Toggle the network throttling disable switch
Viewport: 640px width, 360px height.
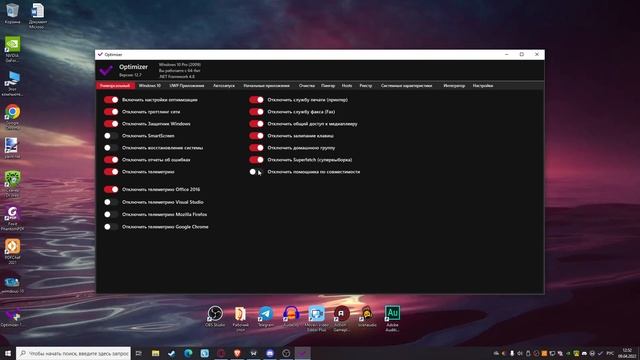pyautogui.click(x=111, y=111)
